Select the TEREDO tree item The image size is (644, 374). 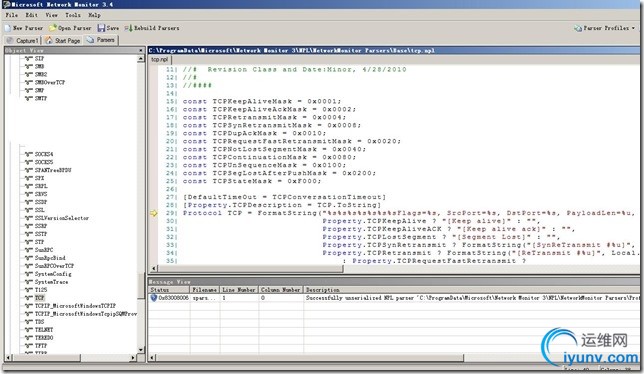pos(44,338)
